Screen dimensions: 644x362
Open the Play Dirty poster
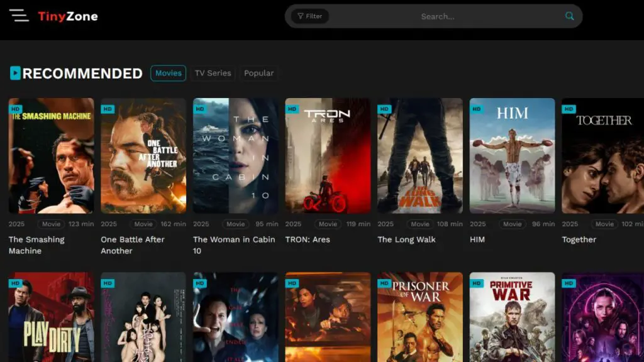[x=51, y=317]
